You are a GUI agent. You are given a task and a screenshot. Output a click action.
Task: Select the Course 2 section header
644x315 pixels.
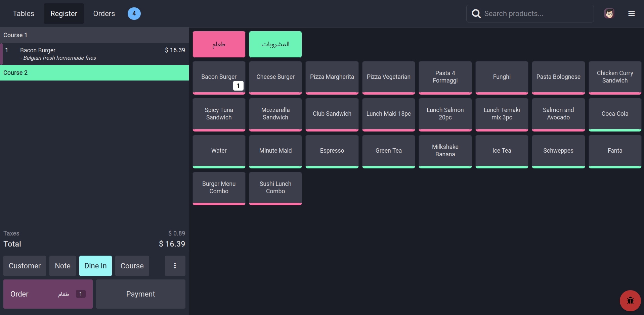point(94,73)
